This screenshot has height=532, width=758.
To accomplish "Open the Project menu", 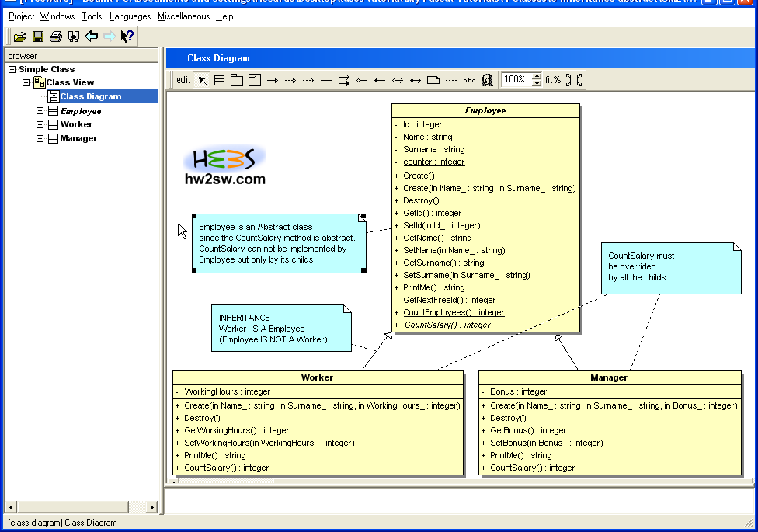I will coord(21,16).
